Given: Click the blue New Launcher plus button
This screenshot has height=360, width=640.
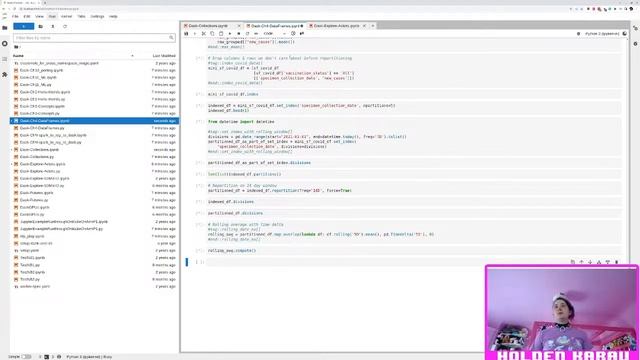Looking at the screenshot, I should click(24, 26).
